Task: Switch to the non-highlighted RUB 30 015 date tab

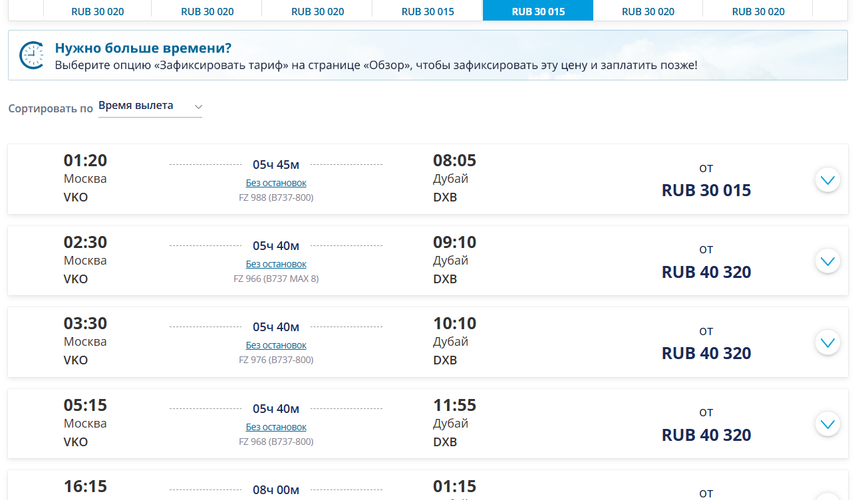Action: (428, 11)
